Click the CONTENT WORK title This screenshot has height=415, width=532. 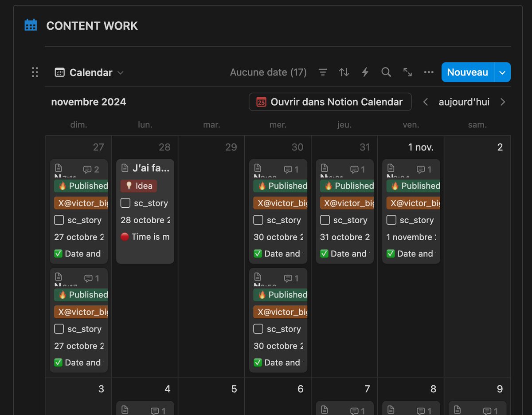92,26
